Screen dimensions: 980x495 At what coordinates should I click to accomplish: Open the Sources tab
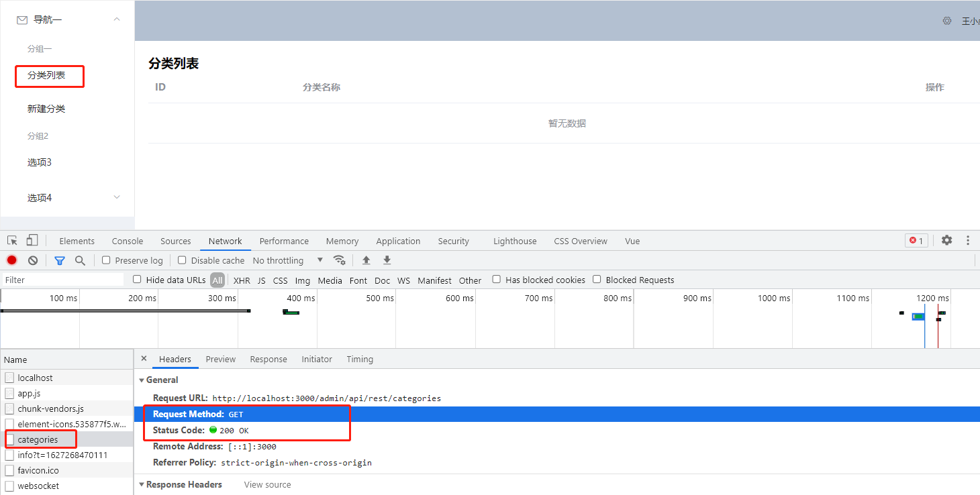[176, 241]
